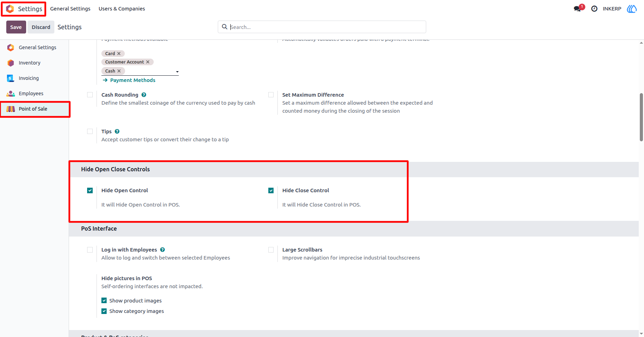This screenshot has width=644, height=337.
Task: Focus the settings search field
Action: point(322,27)
